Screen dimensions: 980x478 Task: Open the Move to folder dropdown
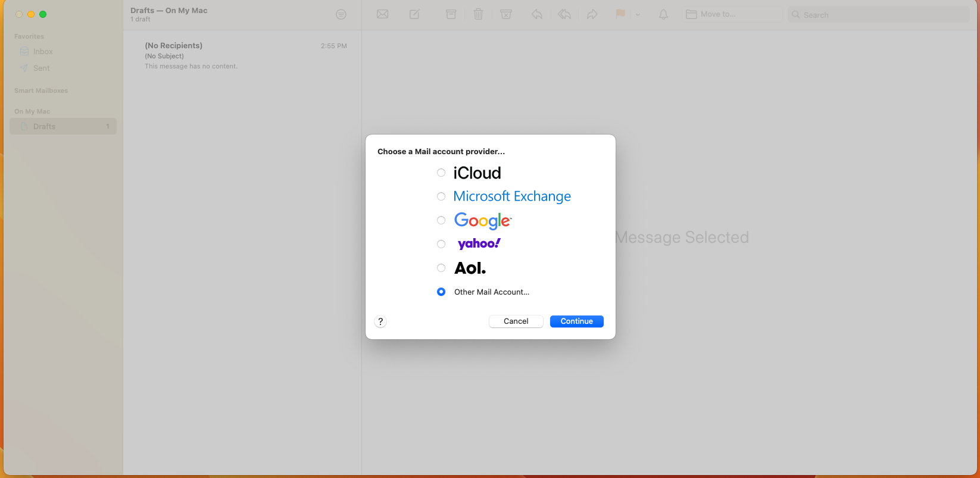pyautogui.click(x=732, y=14)
